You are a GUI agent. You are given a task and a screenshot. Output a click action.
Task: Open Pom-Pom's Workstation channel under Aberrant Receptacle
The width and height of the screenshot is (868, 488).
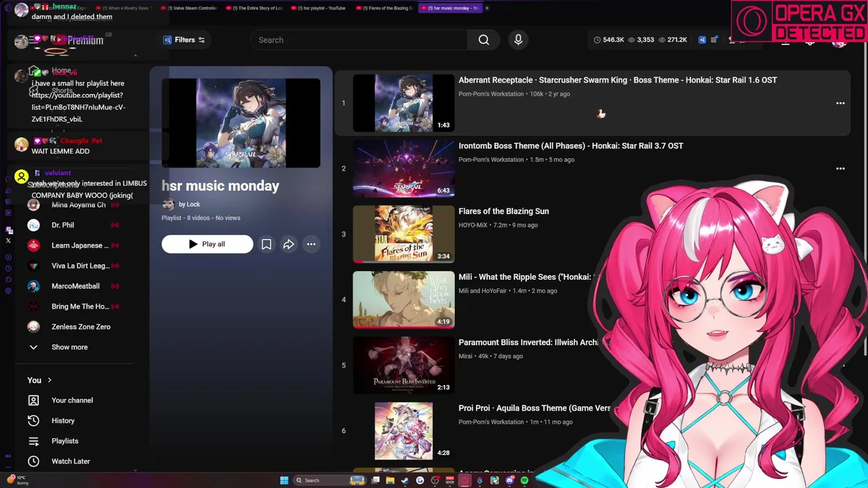(x=491, y=94)
